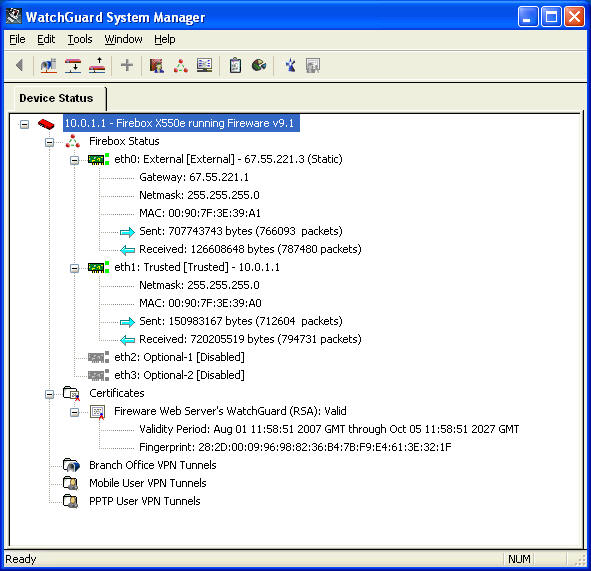The height and width of the screenshot is (571, 591).
Task: Collapse the Firebox Status tree branch
Action: (x=49, y=142)
